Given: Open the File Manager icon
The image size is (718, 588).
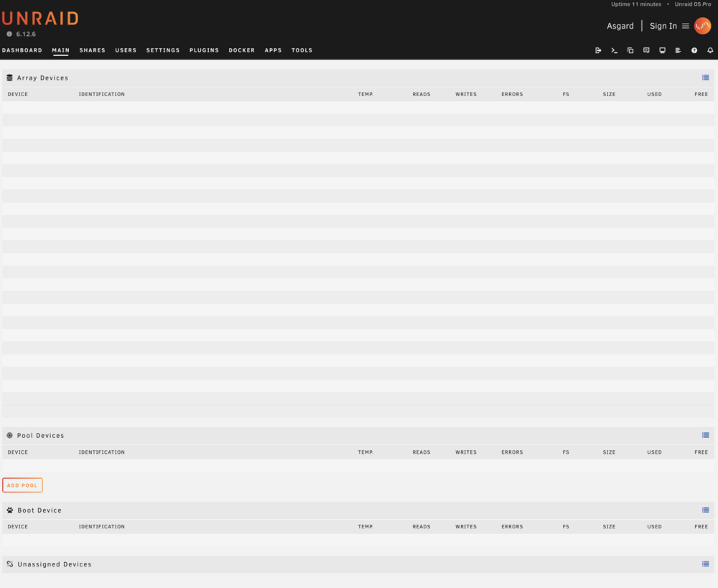Looking at the screenshot, I should tap(630, 50).
